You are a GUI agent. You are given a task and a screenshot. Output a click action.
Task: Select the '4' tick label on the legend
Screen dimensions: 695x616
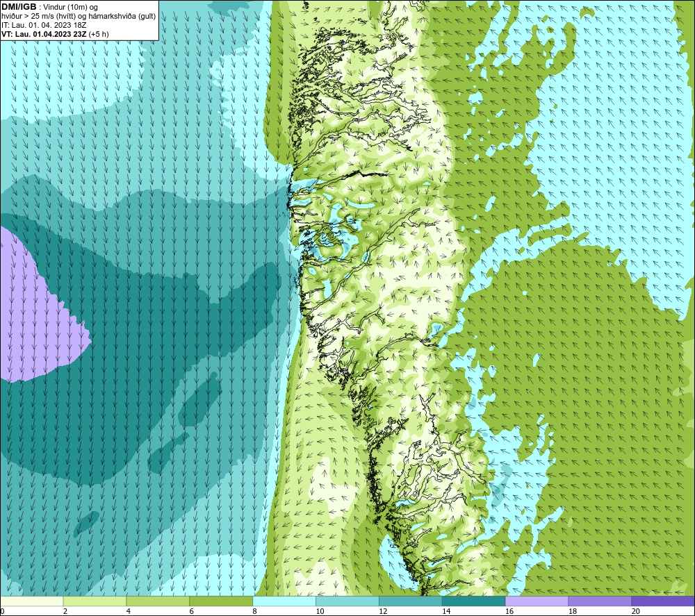coord(128,611)
